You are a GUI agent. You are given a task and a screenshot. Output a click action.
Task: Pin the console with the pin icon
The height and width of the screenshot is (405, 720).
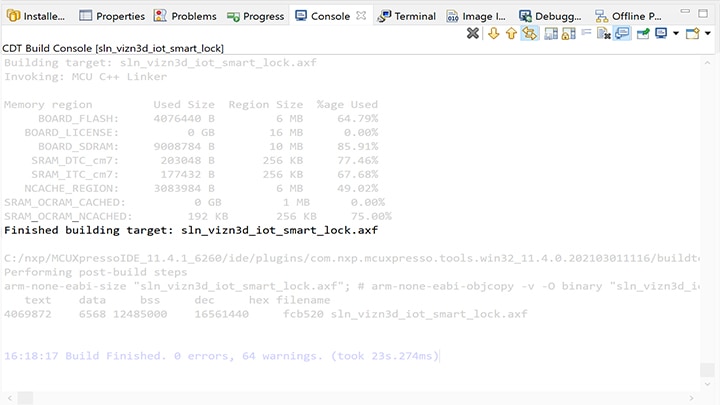coord(643,34)
